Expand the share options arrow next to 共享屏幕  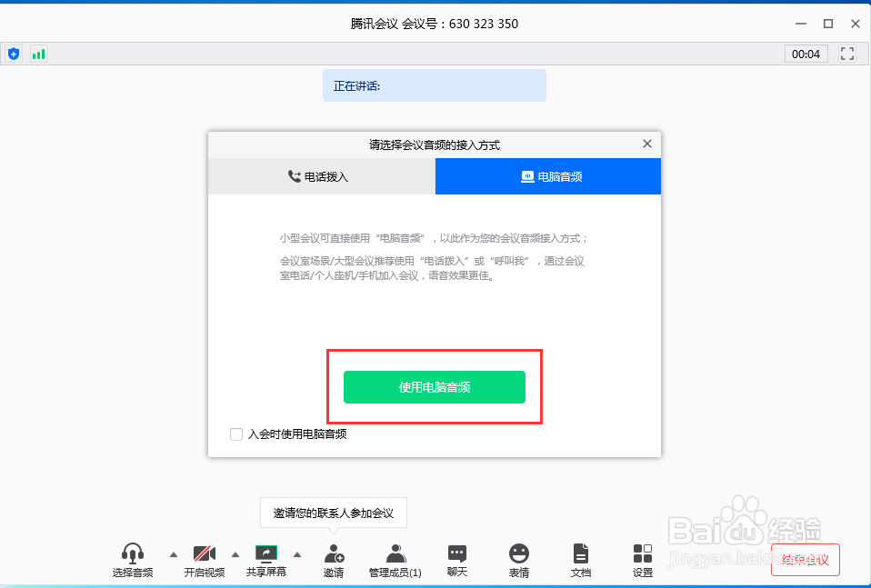point(297,554)
